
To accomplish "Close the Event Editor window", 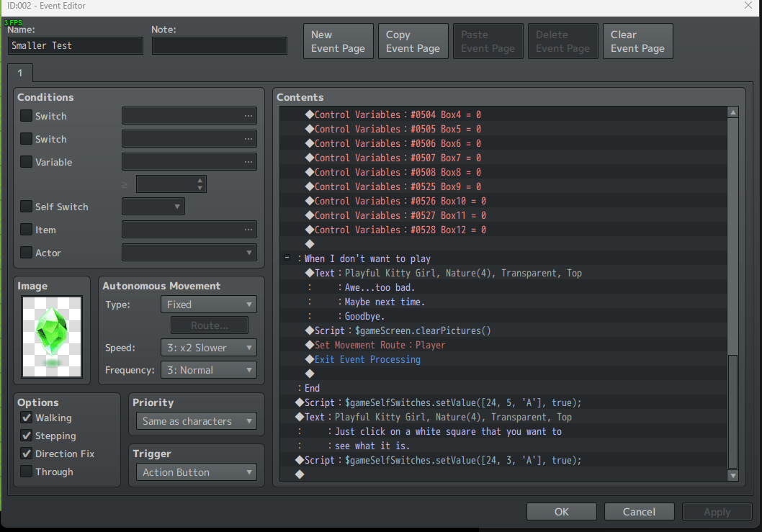I will [748, 5].
